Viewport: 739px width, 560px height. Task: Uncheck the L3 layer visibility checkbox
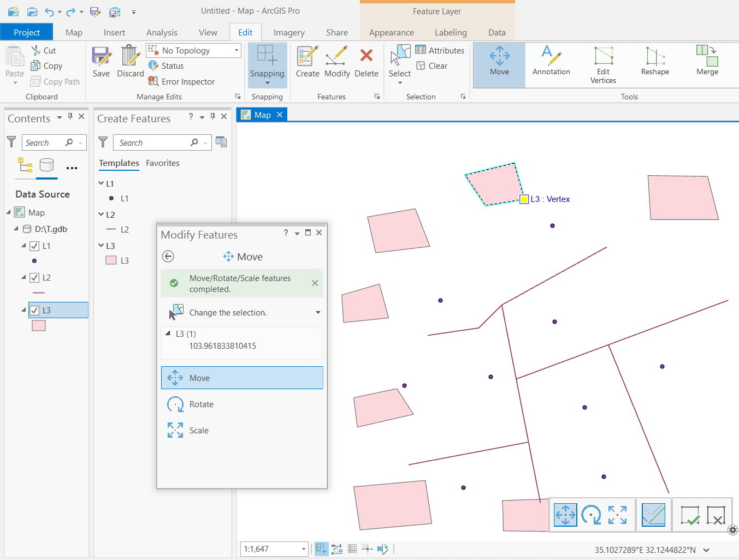pyautogui.click(x=36, y=309)
